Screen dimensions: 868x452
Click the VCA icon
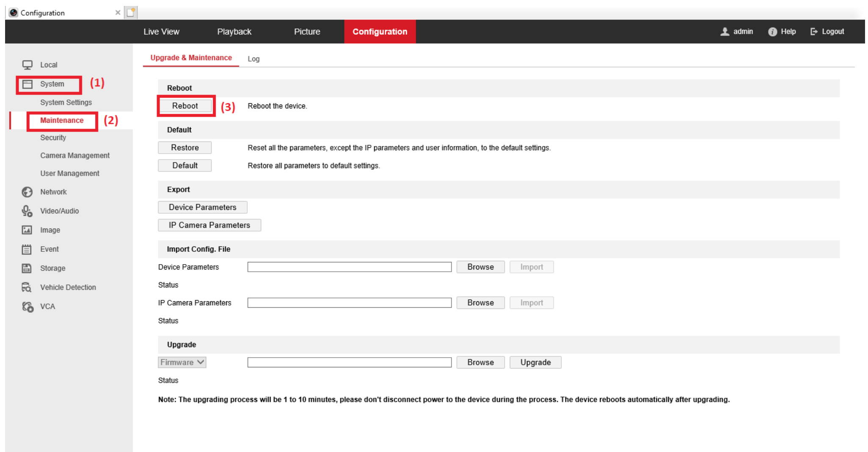click(x=28, y=306)
